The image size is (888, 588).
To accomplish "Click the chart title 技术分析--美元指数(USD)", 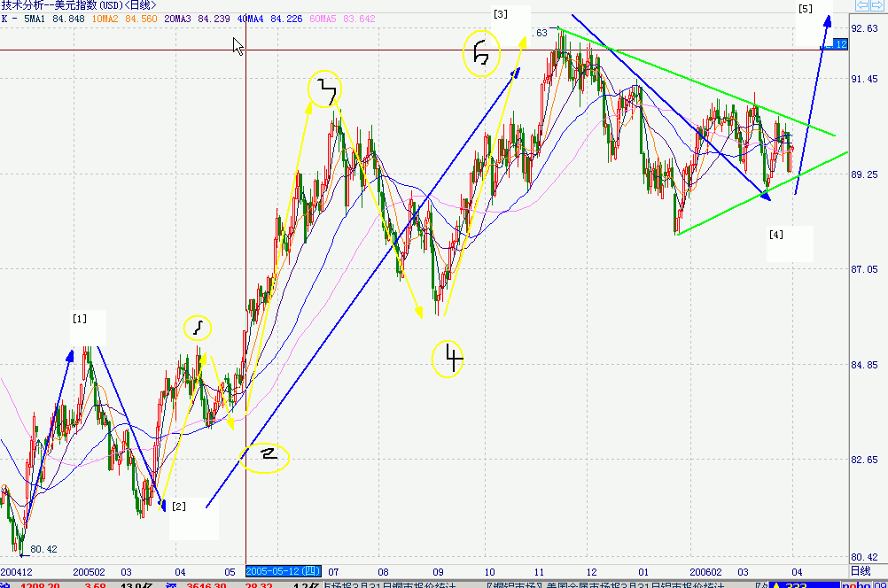I will (x=61, y=5).
